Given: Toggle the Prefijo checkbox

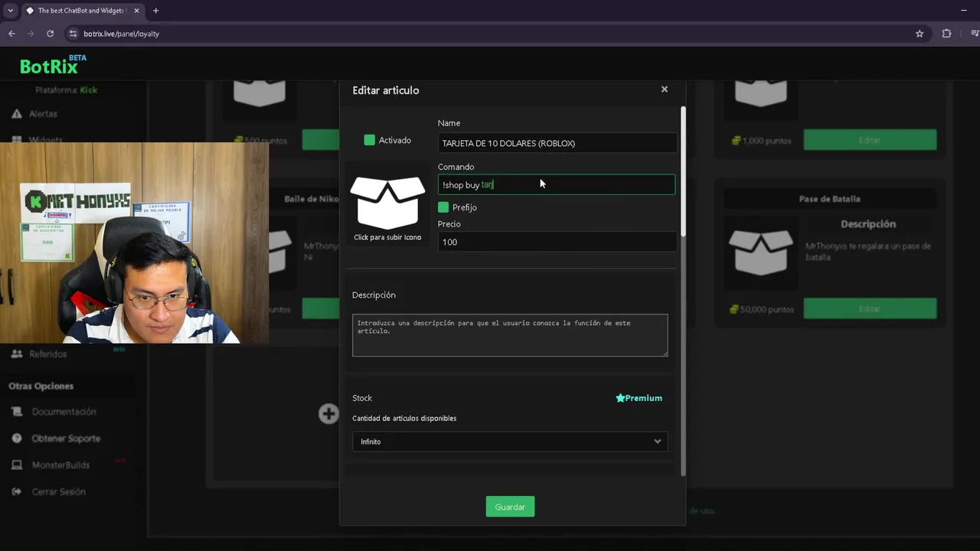Looking at the screenshot, I should pos(443,207).
